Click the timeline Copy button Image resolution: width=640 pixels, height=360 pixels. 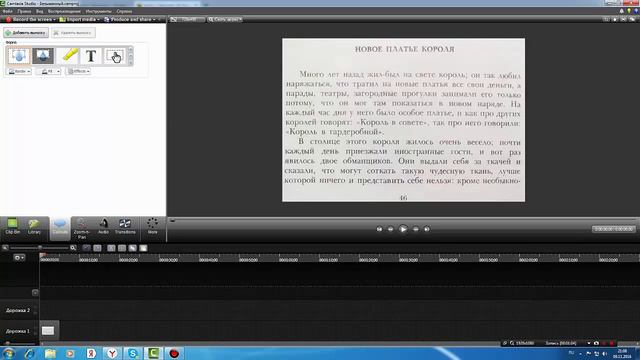click(x=133, y=248)
